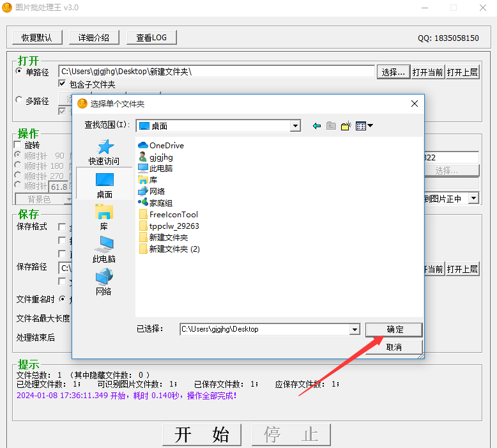This screenshot has width=497, height=448.
Task: Select 多路径 radio button
Action: pos(19,100)
